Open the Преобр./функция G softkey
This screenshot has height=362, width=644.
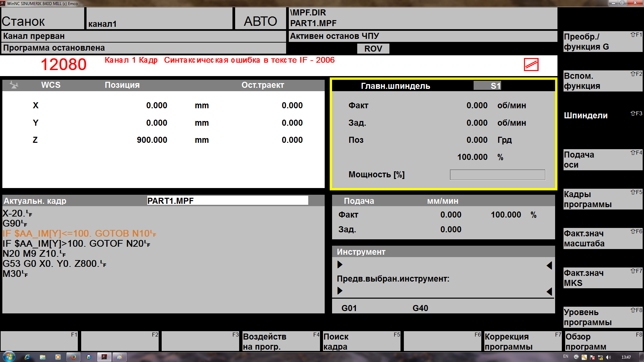603,42
